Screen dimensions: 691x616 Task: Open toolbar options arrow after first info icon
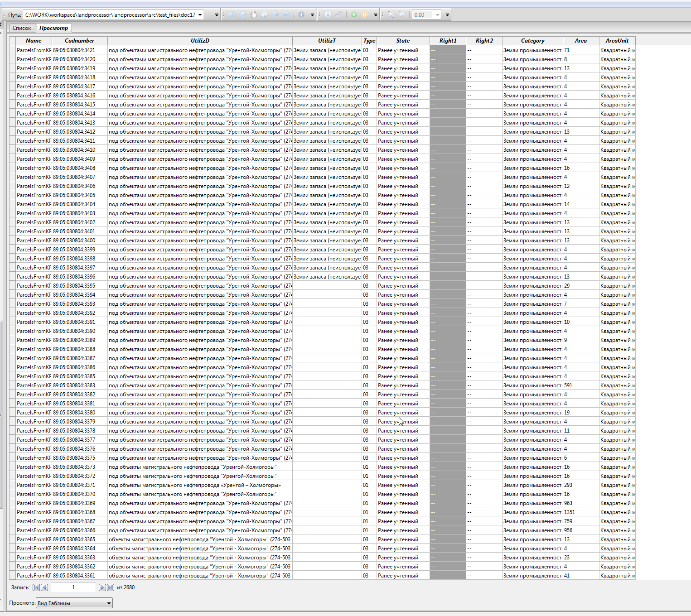point(312,15)
